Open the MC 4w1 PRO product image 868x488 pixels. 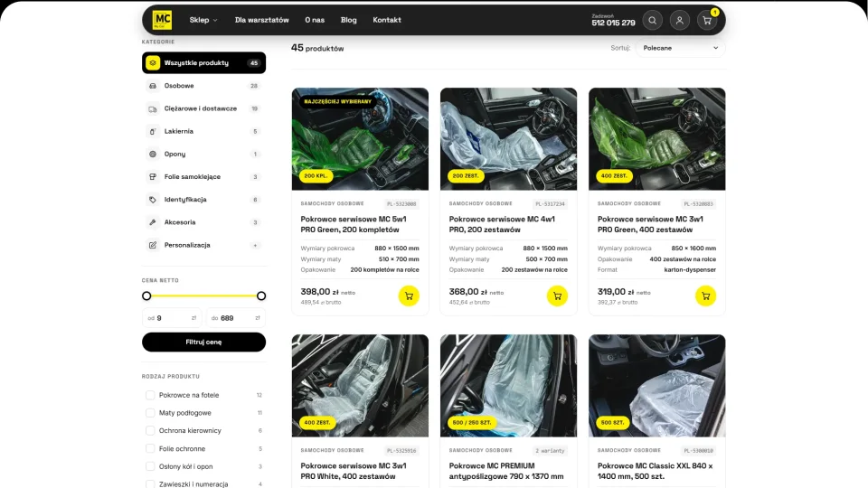tap(508, 139)
